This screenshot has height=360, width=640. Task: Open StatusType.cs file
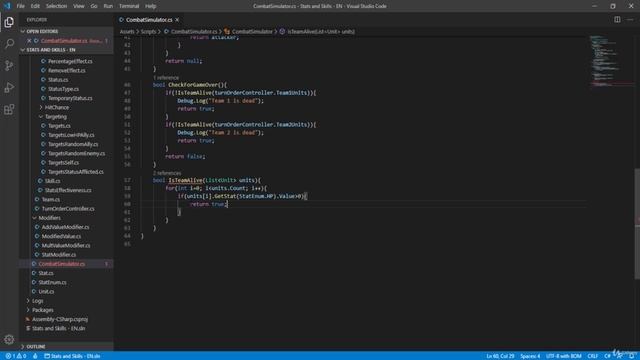pos(63,89)
